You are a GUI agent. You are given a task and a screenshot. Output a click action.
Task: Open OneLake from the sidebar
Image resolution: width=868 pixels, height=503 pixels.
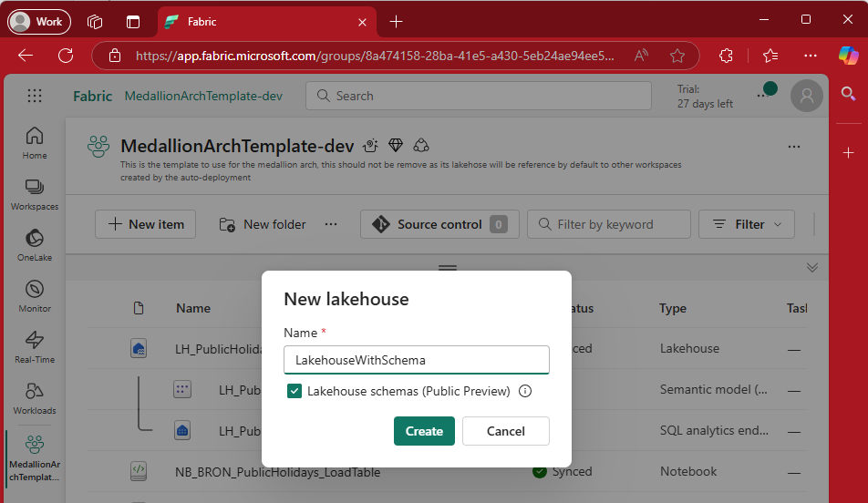tap(35, 245)
